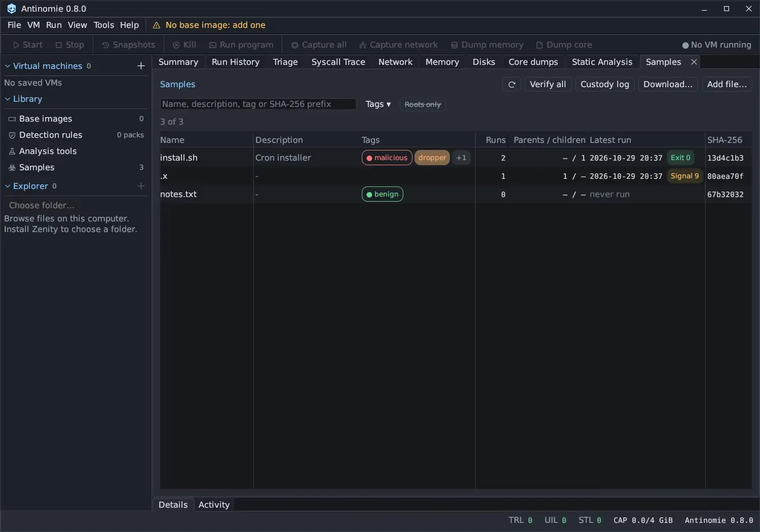760x532 pixels.
Task: Switch to the Static Analysis tab
Action: point(602,62)
